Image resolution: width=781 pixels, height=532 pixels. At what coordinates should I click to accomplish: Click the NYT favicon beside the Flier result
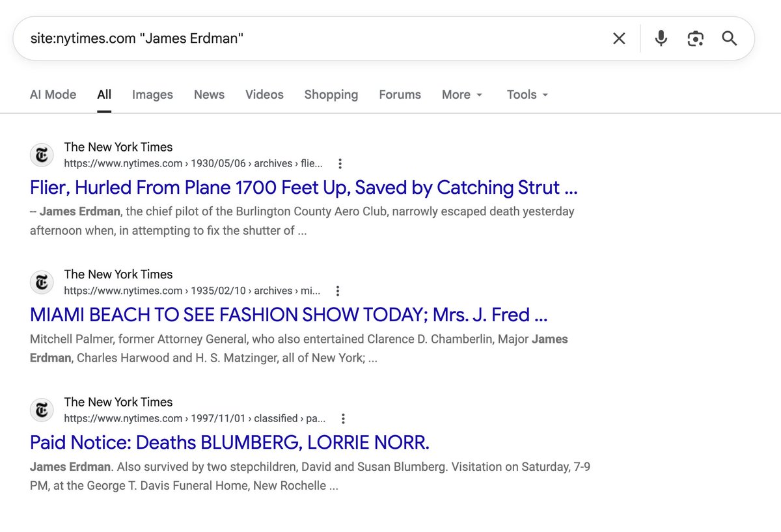42,155
